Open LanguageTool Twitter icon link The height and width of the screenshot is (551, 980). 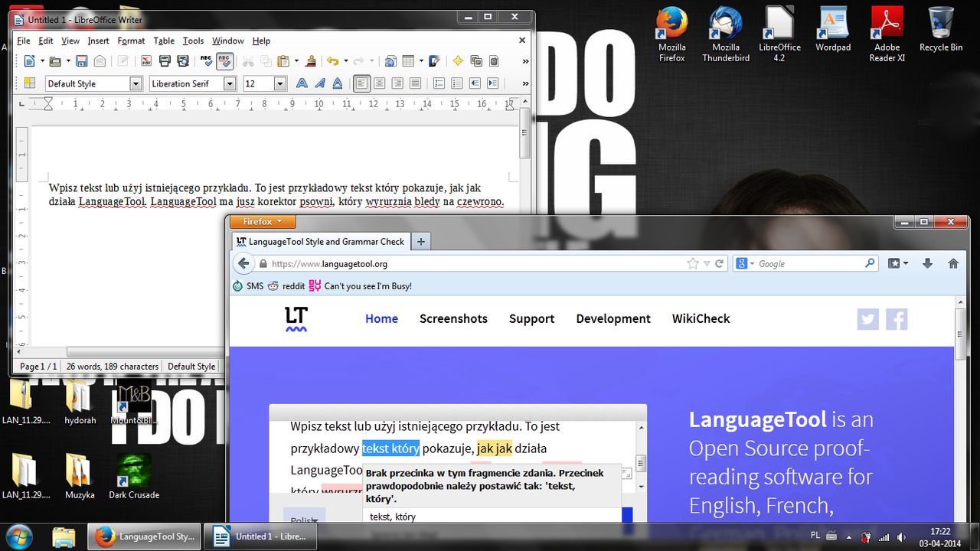(x=868, y=319)
